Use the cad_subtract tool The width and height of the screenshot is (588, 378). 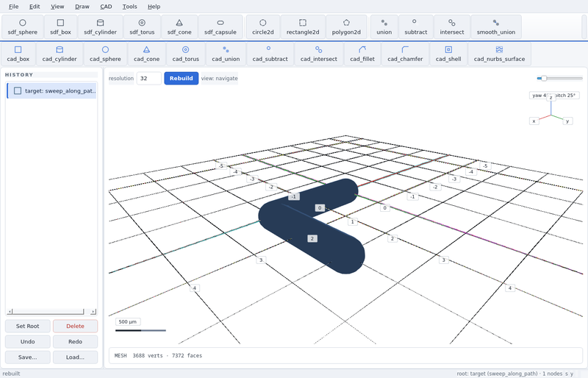pos(270,54)
